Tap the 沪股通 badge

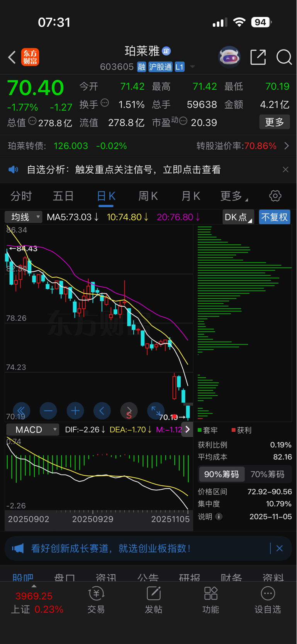pyautogui.click(x=160, y=67)
